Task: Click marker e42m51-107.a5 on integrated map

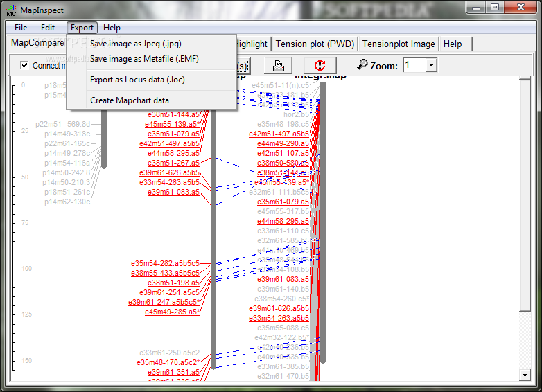Action: [x=283, y=153]
